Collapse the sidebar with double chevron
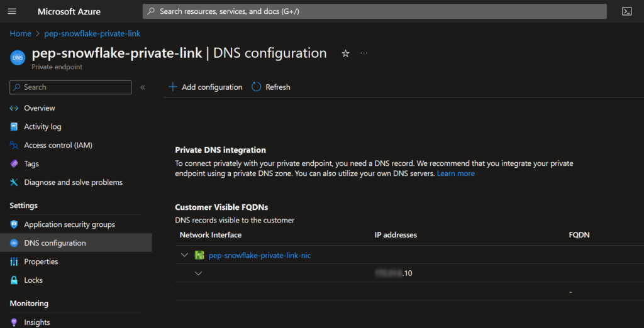Image resolution: width=644 pixels, height=328 pixels. tap(143, 87)
